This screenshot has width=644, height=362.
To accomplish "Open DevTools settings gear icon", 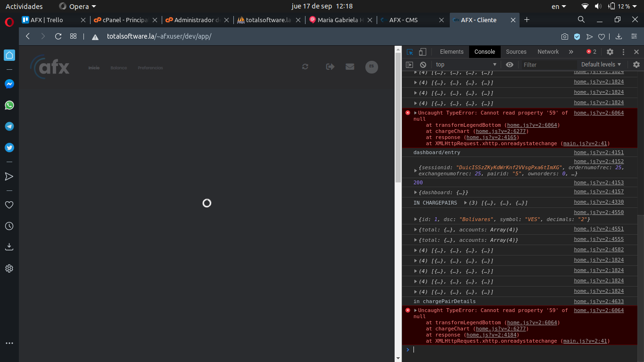I will tap(610, 52).
